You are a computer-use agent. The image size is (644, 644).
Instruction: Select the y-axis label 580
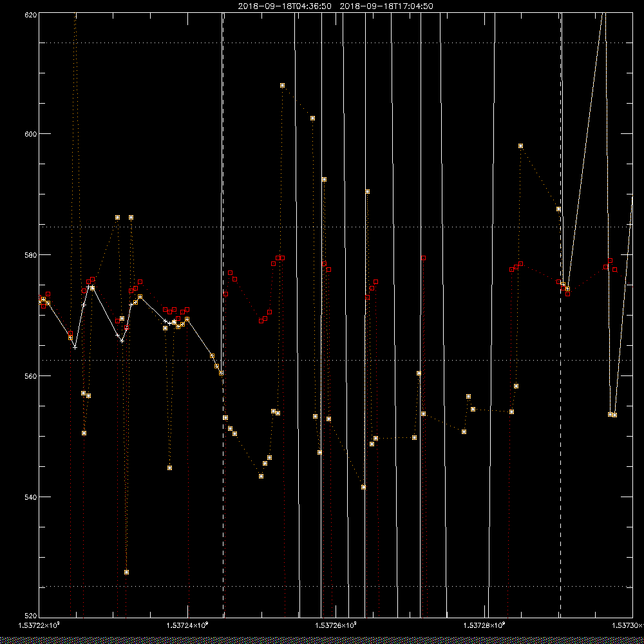pyautogui.click(x=31, y=255)
